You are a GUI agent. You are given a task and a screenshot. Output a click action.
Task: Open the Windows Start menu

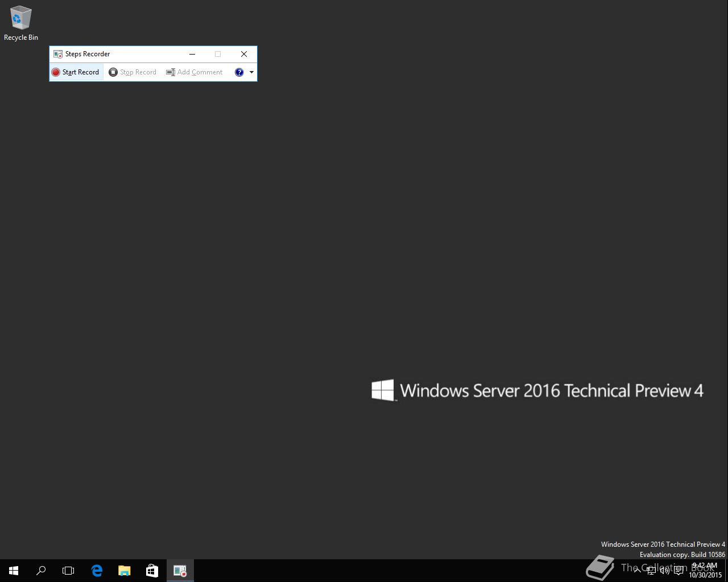coord(14,571)
